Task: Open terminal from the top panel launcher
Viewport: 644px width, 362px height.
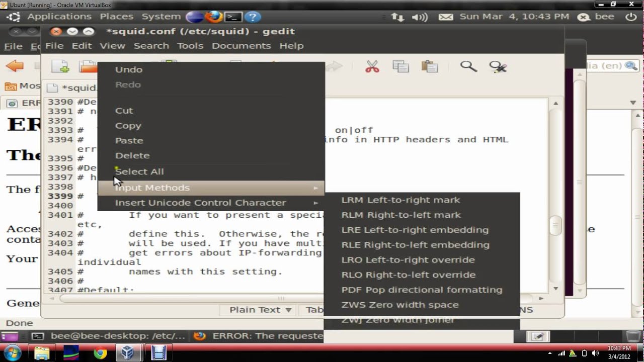Action: (233, 17)
